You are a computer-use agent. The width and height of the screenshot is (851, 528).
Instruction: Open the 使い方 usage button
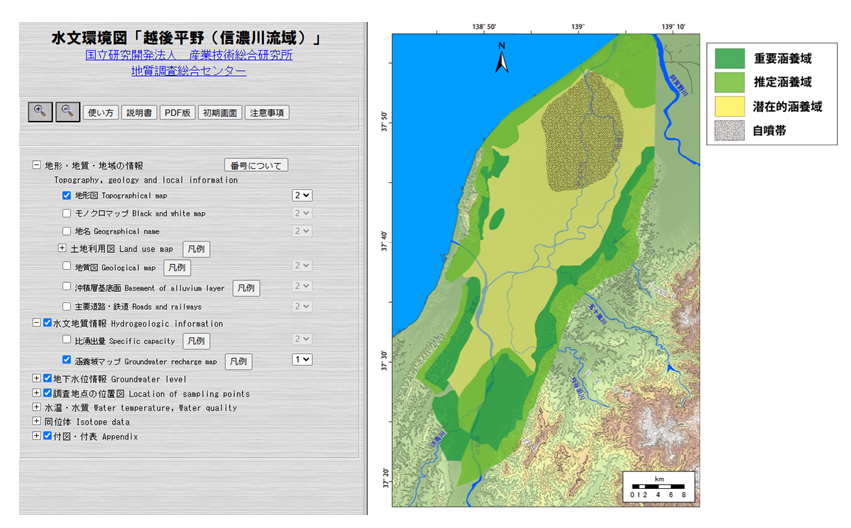pos(100,113)
